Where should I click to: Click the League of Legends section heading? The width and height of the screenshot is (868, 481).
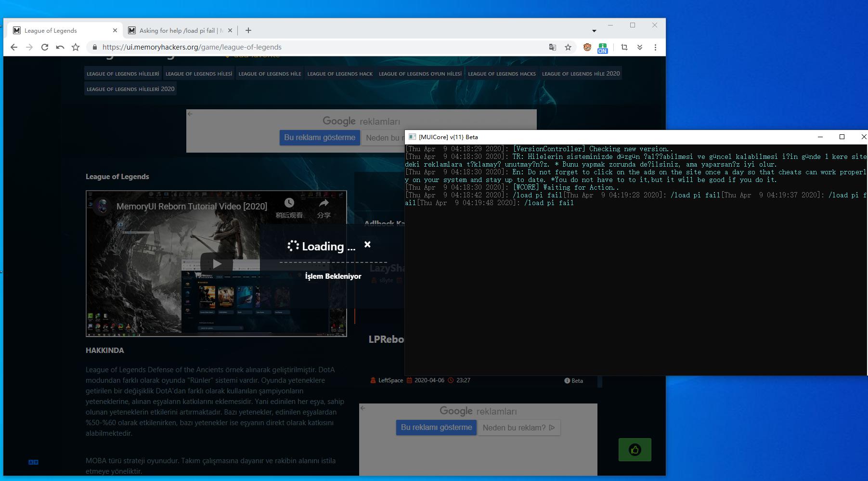click(117, 177)
